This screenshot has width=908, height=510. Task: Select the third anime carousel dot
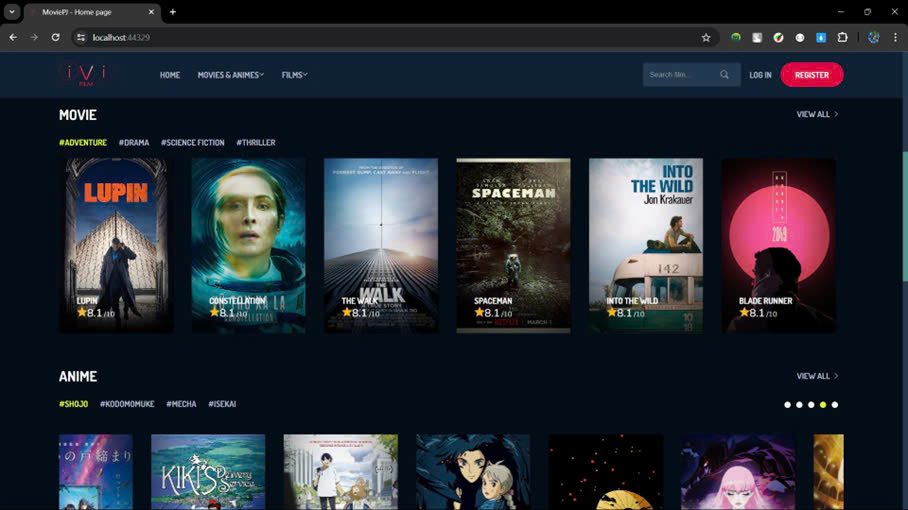tap(811, 405)
